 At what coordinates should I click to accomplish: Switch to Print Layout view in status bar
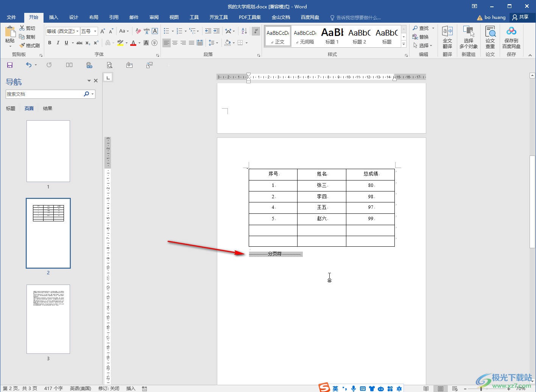click(x=440, y=389)
